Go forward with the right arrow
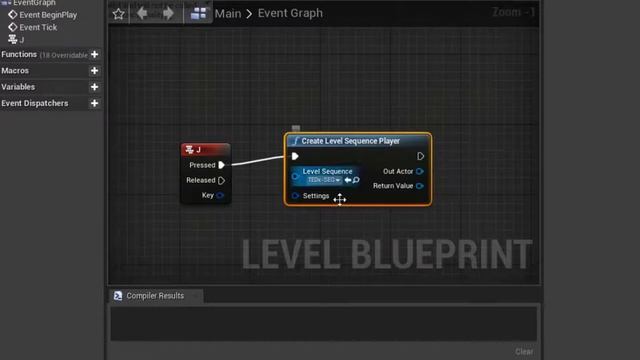640x360 pixels. click(168, 13)
